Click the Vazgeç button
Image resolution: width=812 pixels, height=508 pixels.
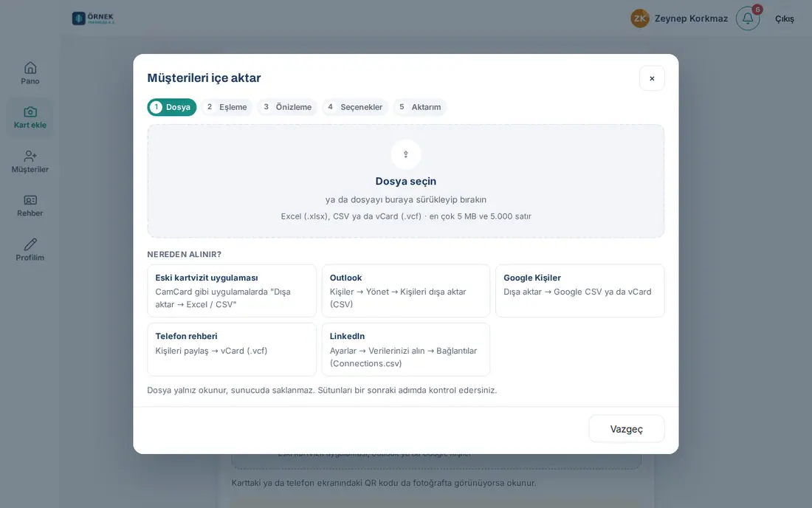pos(626,429)
